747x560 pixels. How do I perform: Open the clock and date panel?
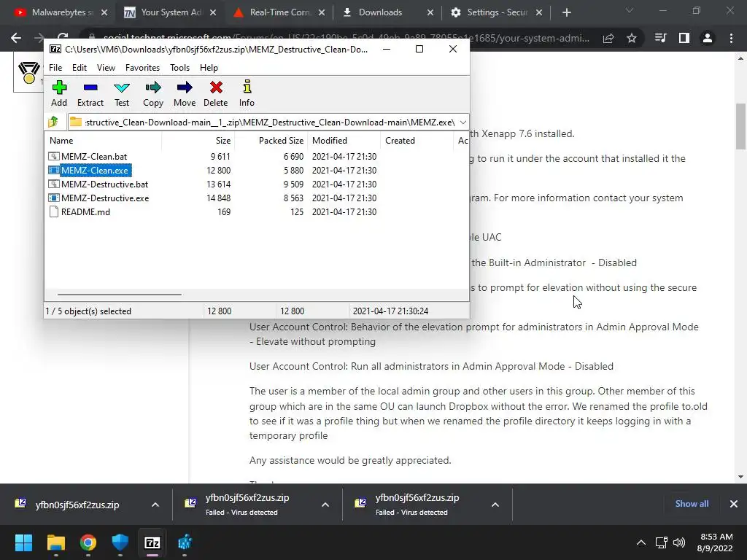coord(715,542)
